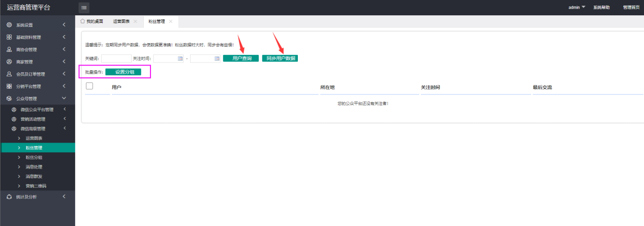This screenshot has width=644, height=226.
Task: Collapse the 公众号管理 sidebar section
Action: pos(64,98)
